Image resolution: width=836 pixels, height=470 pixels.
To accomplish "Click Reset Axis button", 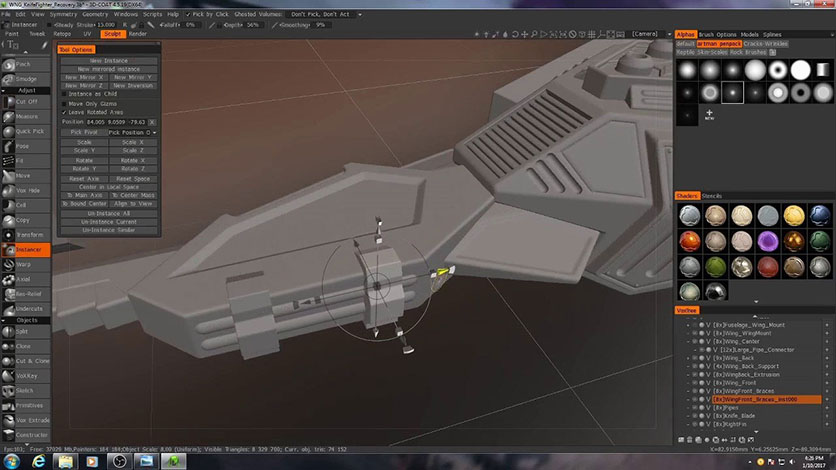I will [x=84, y=179].
